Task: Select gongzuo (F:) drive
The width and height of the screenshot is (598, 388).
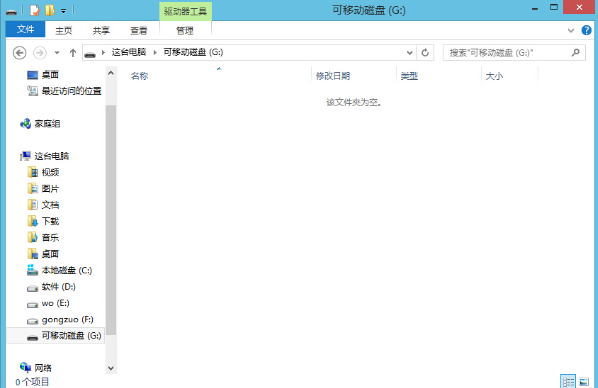Action: [68, 320]
